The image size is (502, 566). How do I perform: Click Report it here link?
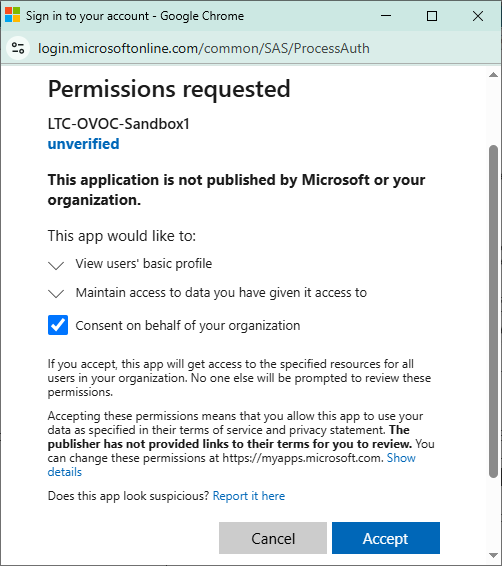pyautogui.click(x=249, y=496)
